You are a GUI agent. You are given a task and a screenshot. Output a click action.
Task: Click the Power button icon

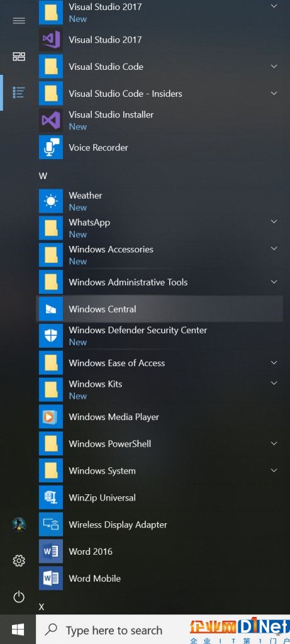click(x=19, y=596)
